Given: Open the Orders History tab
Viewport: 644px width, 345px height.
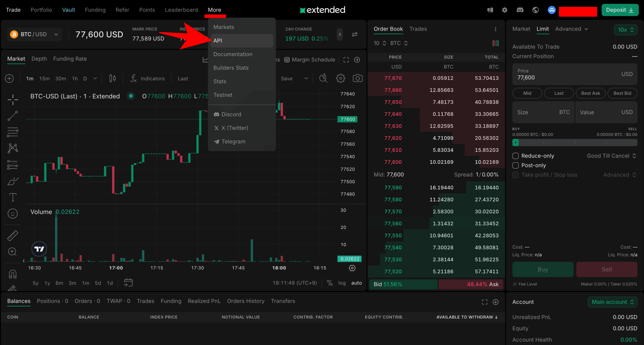Looking at the screenshot, I should click(x=246, y=301).
